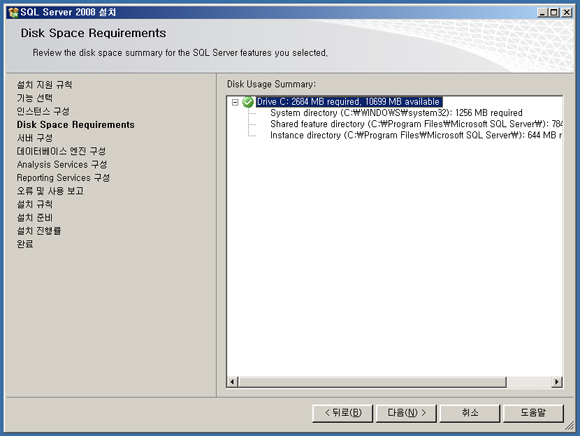Click the bold Disk Space Requirements step
The width and height of the screenshot is (580, 436).
[75, 125]
